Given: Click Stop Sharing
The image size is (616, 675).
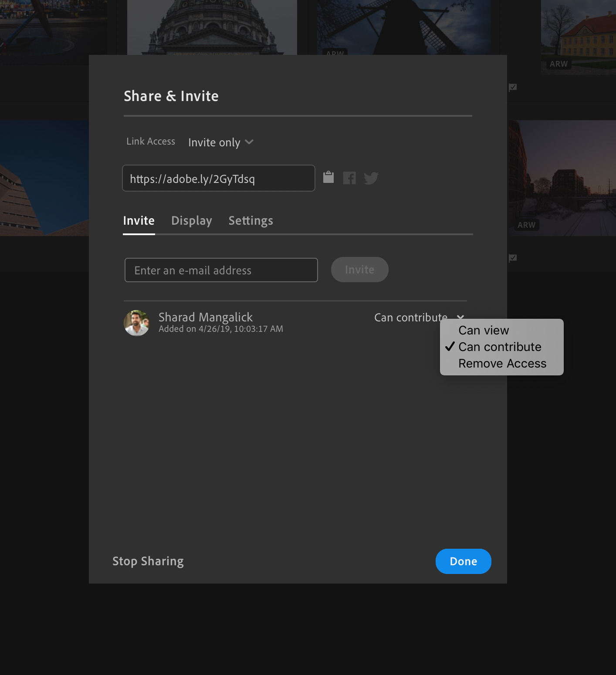Looking at the screenshot, I should coord(148,561).
